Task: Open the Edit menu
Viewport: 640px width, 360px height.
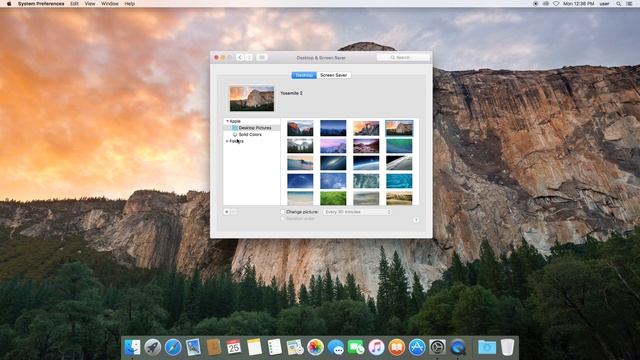Action: pos(74,4)
